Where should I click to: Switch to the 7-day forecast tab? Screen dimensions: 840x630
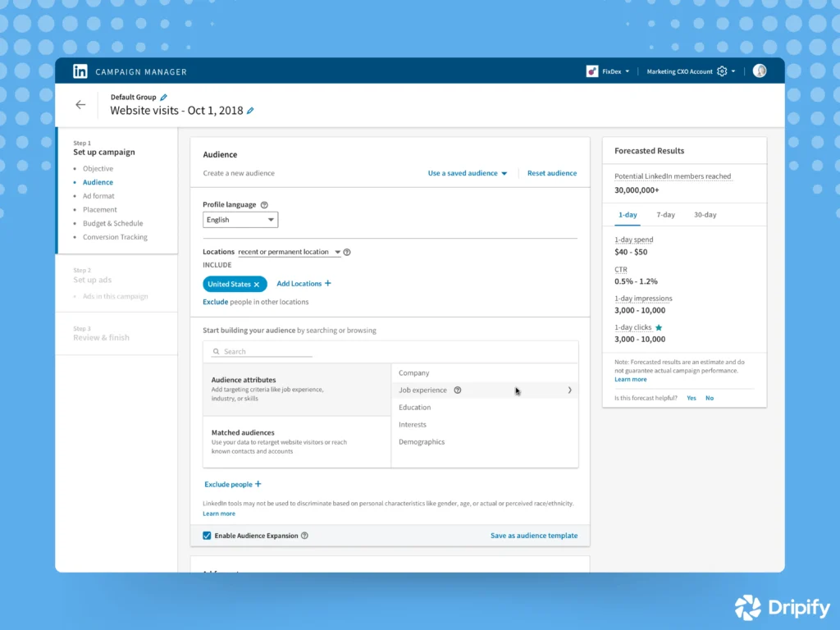[x=665, y=214]
